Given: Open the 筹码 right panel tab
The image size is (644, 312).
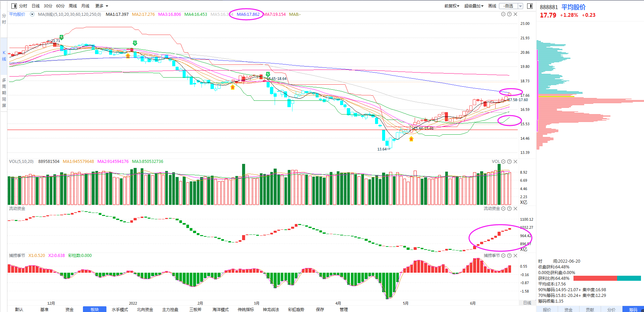Looking at the screenshot, I should tap(633, 309).
